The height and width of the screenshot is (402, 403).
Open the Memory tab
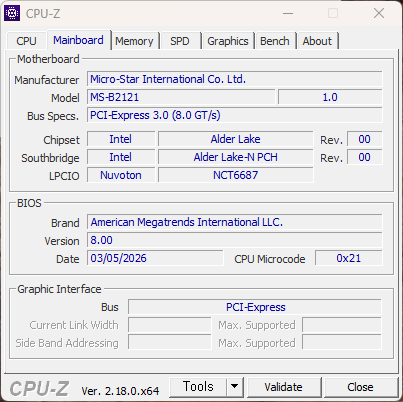coord(134,41)
